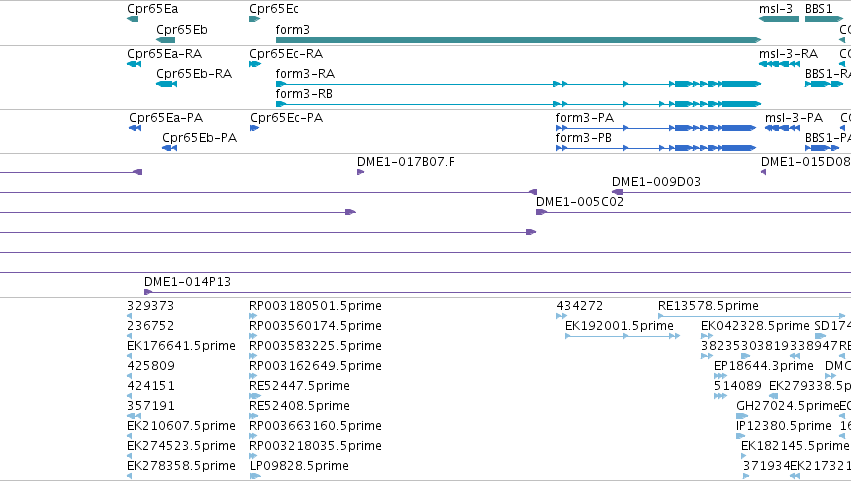Click EST label EK042328.5prime

[x=755, y=326]
